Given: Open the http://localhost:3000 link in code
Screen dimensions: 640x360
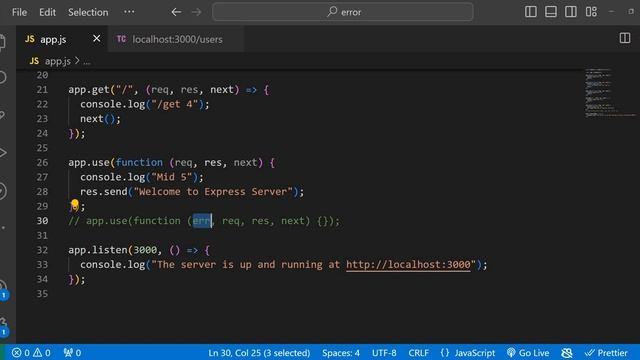Looking at the screenshot, I should [x=408, y=264].
